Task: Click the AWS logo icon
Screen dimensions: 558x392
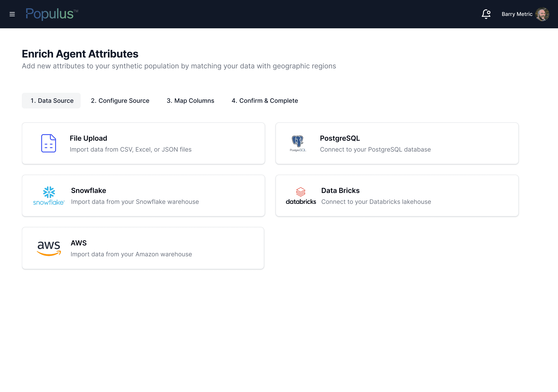Action: tap(49, 248)
